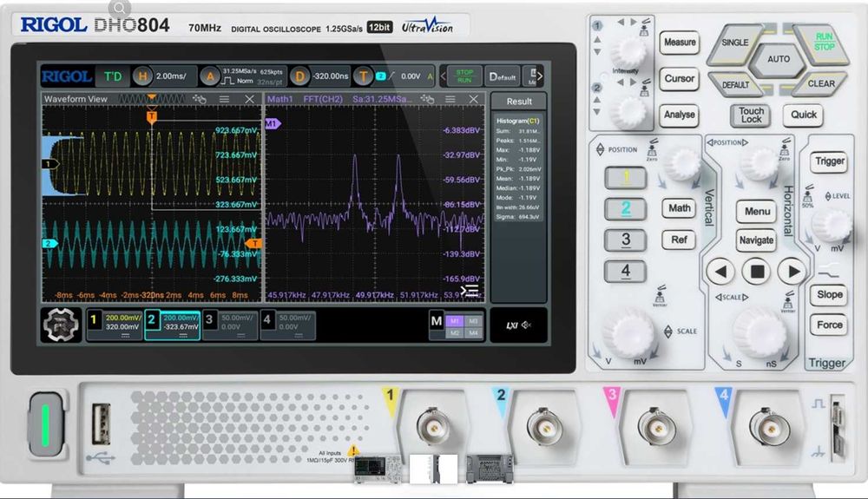Screen dimensions: 868x499
Task: Push the AUTO key
Action: pos(779,59)
